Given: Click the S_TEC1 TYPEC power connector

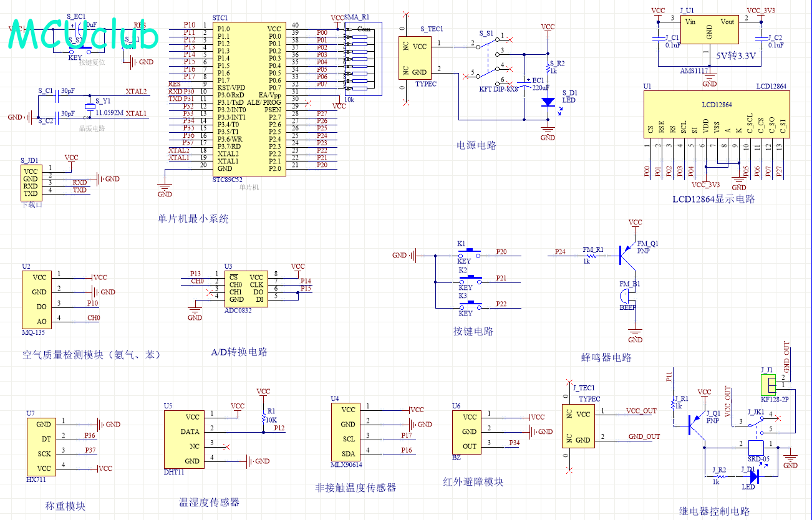Looking at the screenshot, I should point(415,58).
